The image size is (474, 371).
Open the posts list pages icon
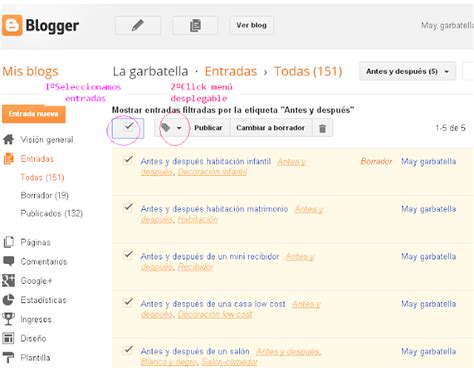point(195,25)
